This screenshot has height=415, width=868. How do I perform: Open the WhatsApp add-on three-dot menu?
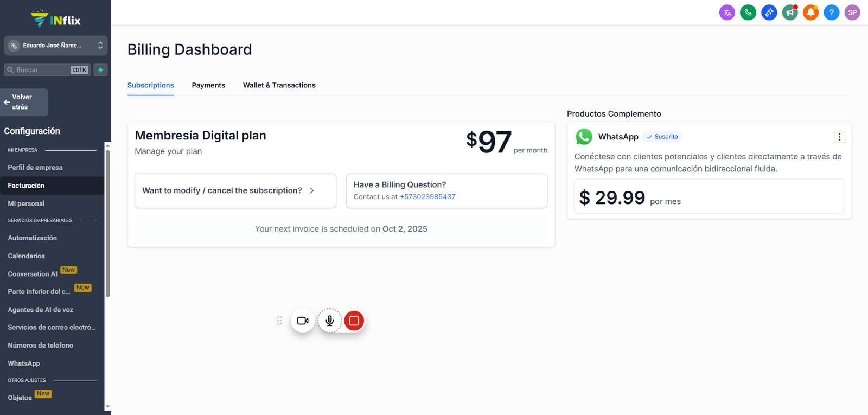839,137
